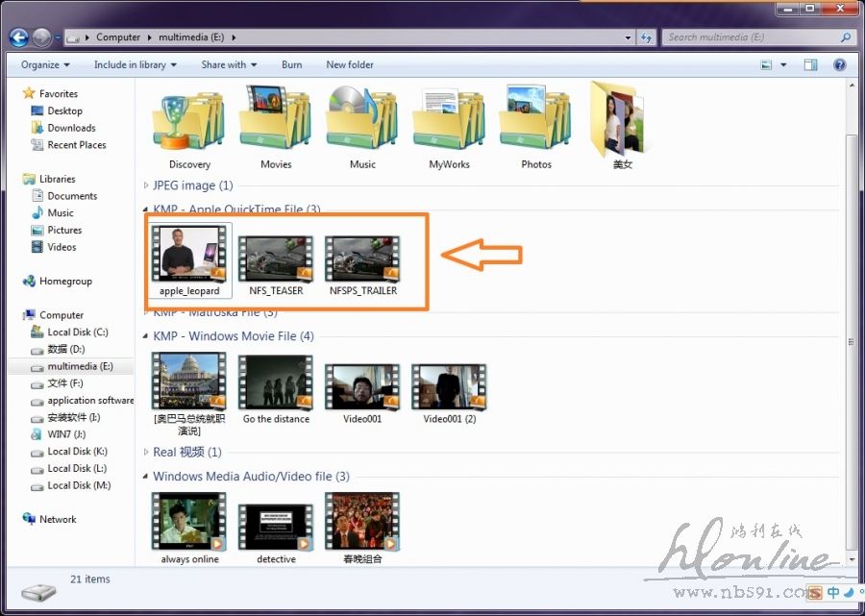The image size is (865, 616).
Task: Select the apple_leopard video thumbnail
Action: point(189,254)
